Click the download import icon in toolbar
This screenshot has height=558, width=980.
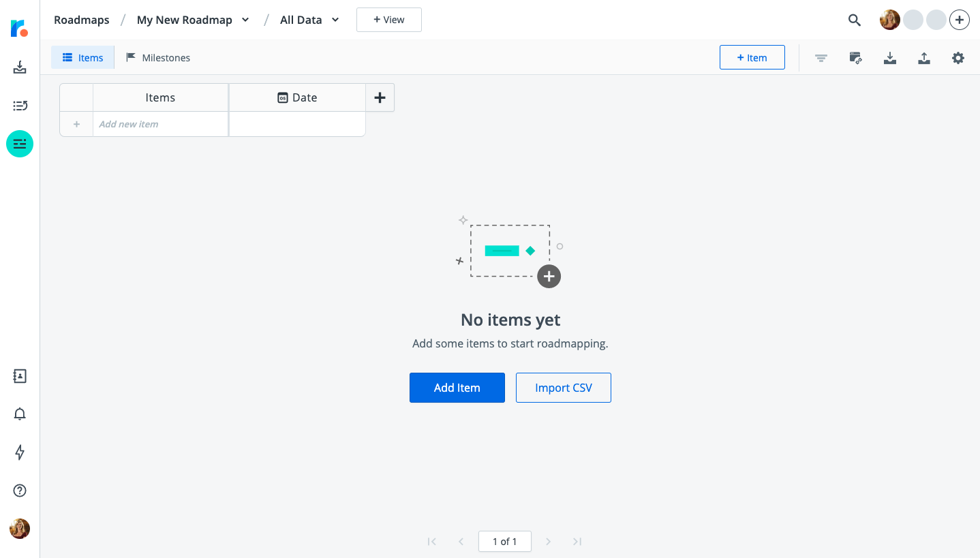[890, 58]
